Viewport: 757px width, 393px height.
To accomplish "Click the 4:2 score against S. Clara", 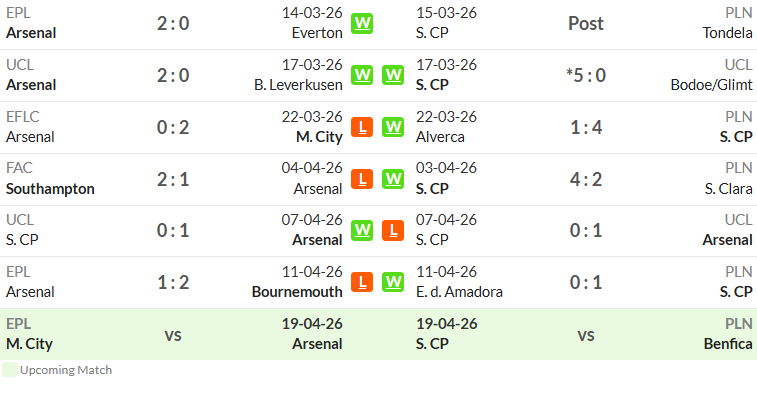I will point(586,180).
